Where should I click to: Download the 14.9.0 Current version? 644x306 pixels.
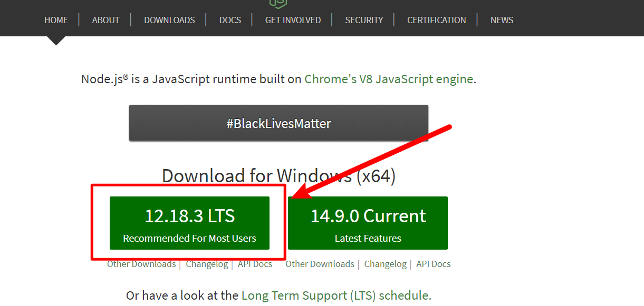pos(368,223)
